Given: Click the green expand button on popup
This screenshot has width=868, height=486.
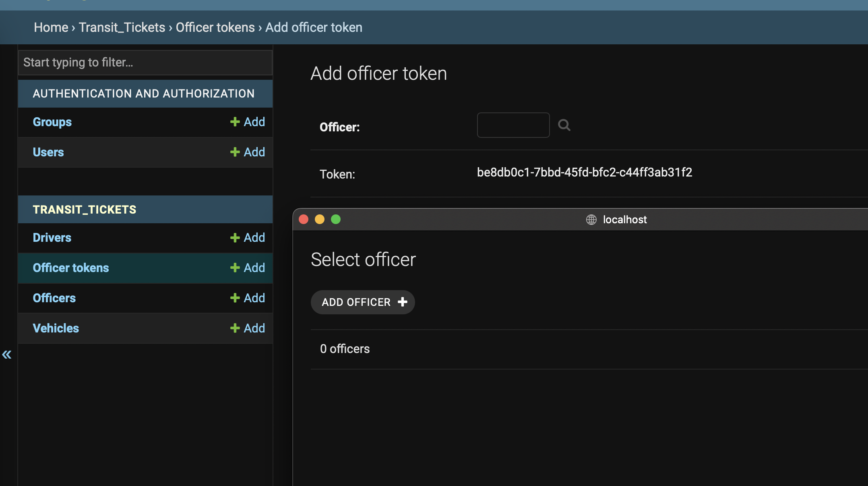Looking at the screenshot, I should tap(336, 218).
